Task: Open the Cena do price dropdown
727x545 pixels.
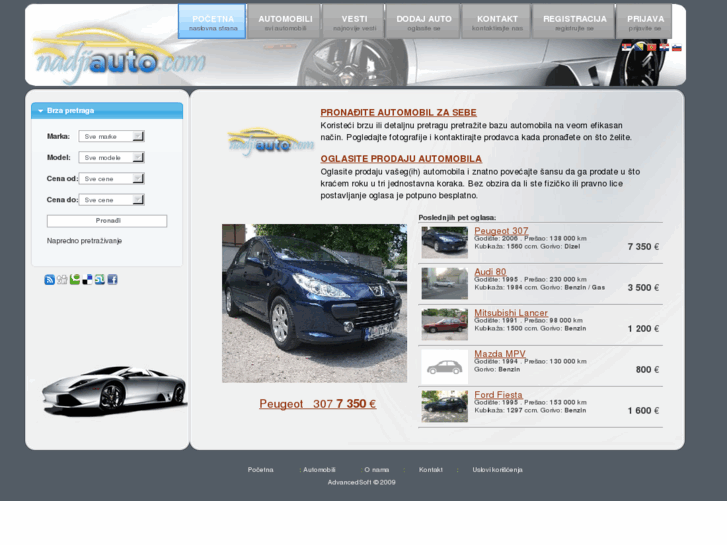Action: click(x=112, y=200)
